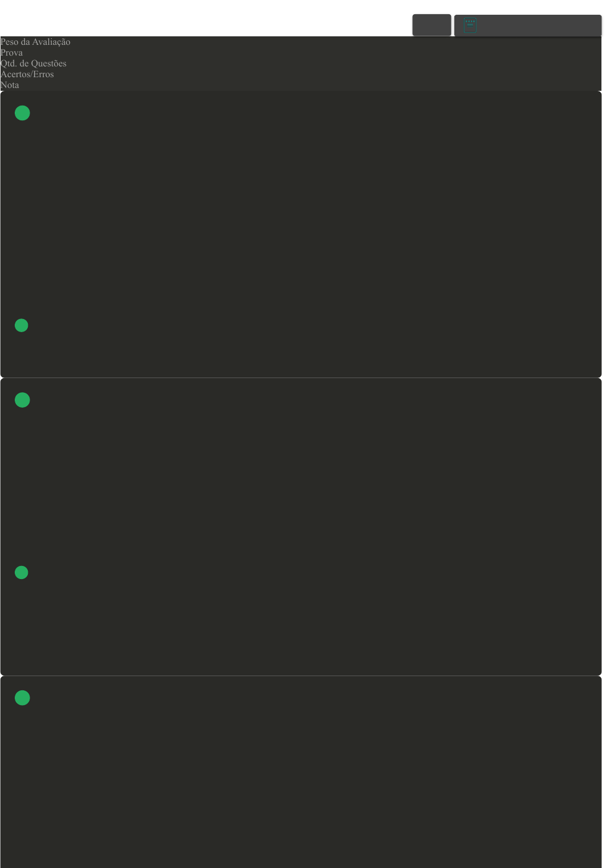Click the small blank dark button at top
This screenshot has height=868, width=606.
coord(432,25)
